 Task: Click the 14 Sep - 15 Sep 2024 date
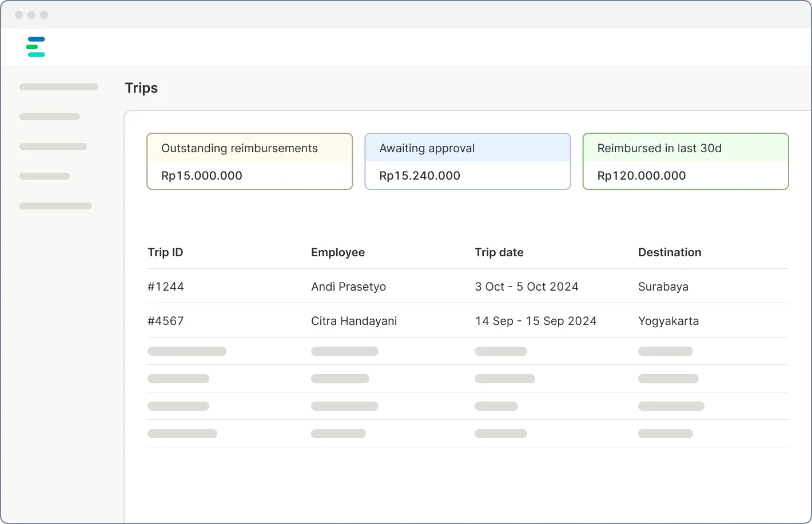536,321
